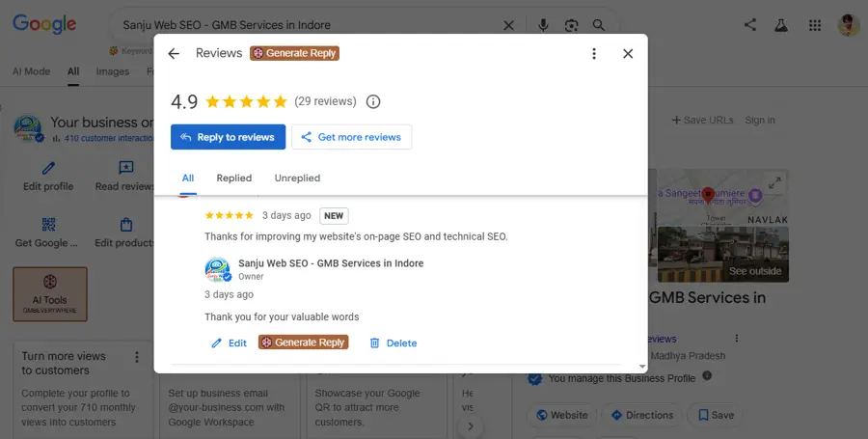Go back with the Reviews back arrow
Viewport: 868px width, 439px height.
coord(174,54)
